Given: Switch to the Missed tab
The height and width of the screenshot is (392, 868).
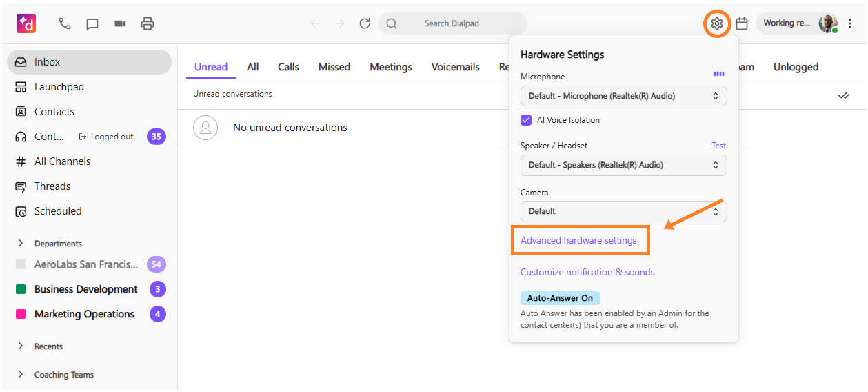Looking at the screenshot, I should click(x=334, y=67).
